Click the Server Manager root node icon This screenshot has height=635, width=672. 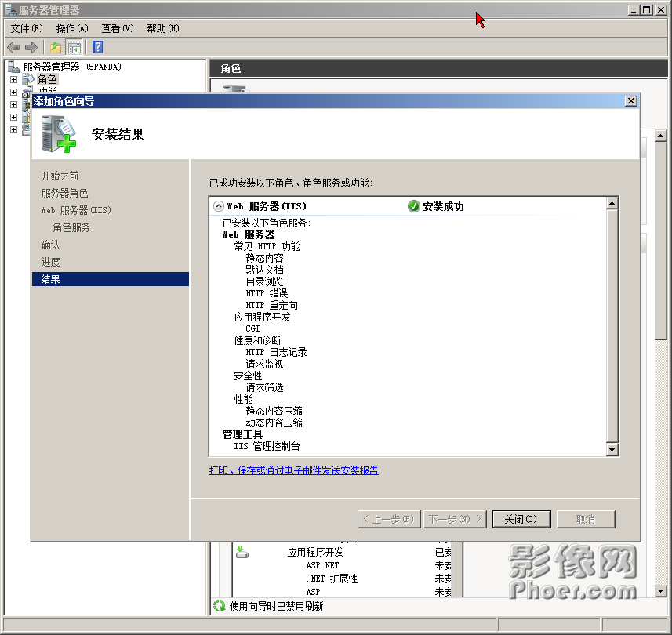[13, 67]
